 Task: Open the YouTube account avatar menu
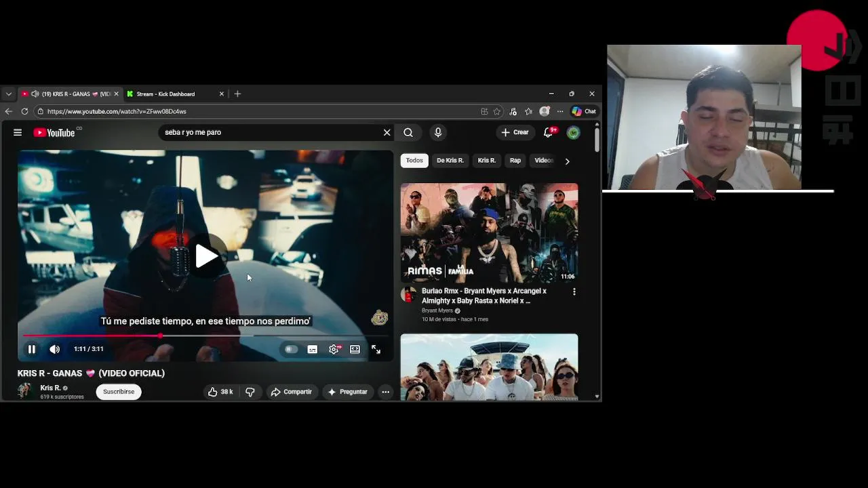574,133
